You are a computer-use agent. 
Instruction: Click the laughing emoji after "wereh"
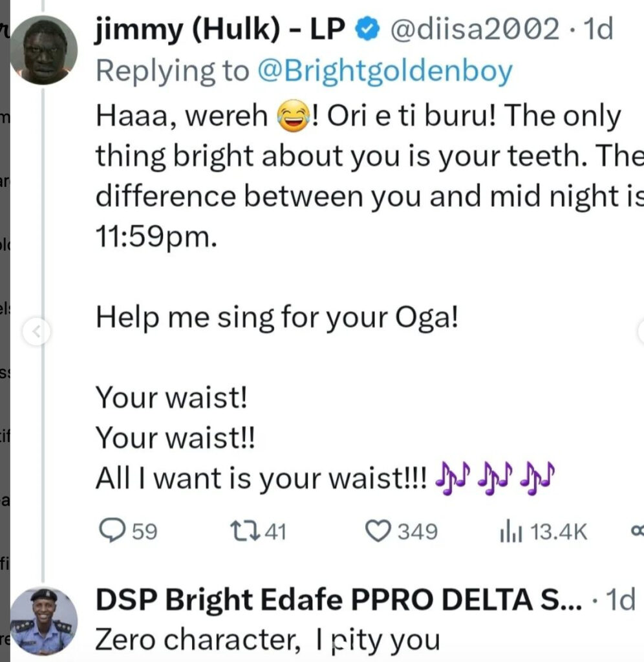click(x=290, y=116)
